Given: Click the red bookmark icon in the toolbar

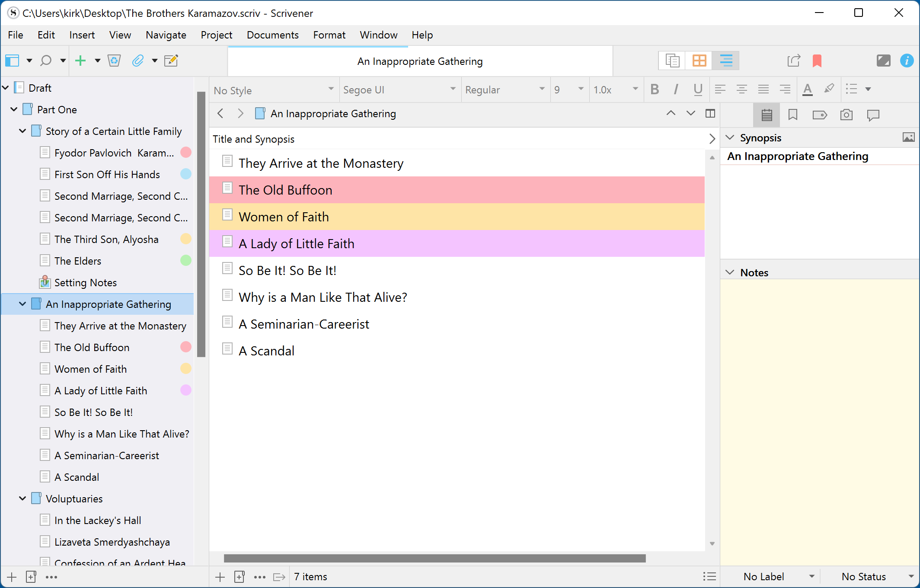Looking at the screenshot, I should (817, 61).
